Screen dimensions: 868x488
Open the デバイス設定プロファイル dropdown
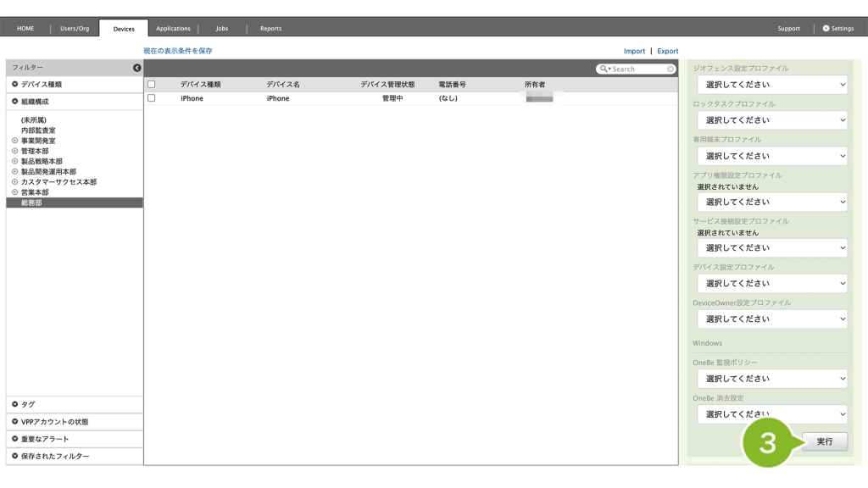(771, 284)
